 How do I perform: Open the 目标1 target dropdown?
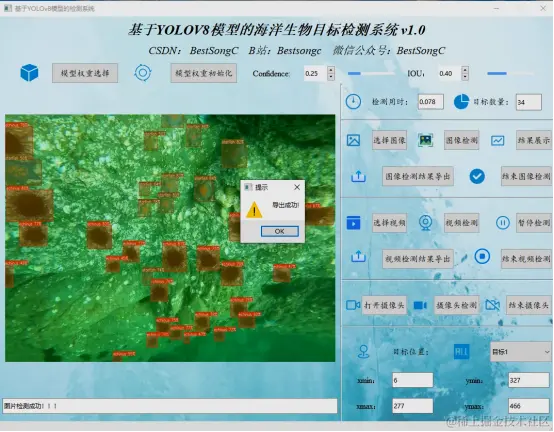[x=521, y=352]
